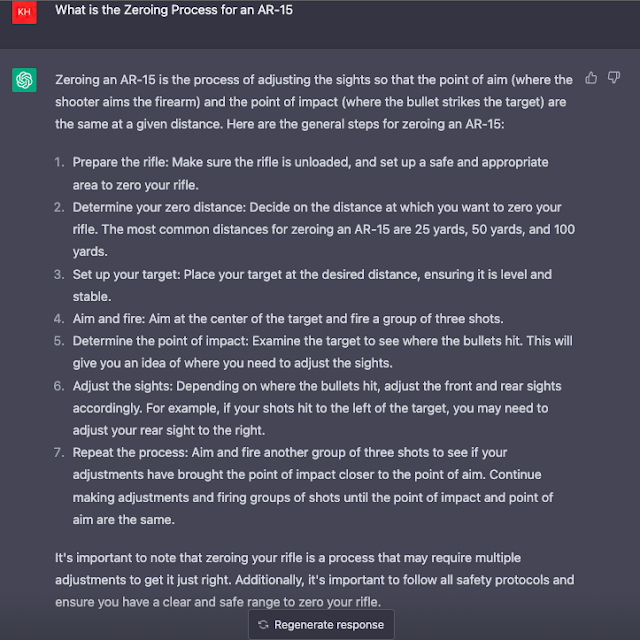Mark the response with thumbs down
This screenshot has height=640, width=640.
(x=613, y=78)
